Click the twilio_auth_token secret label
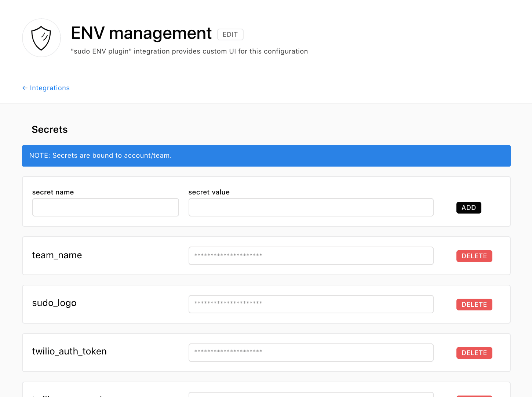Viewport: 532px width, 397px height. pyautogui.click(x=69, y=352)
